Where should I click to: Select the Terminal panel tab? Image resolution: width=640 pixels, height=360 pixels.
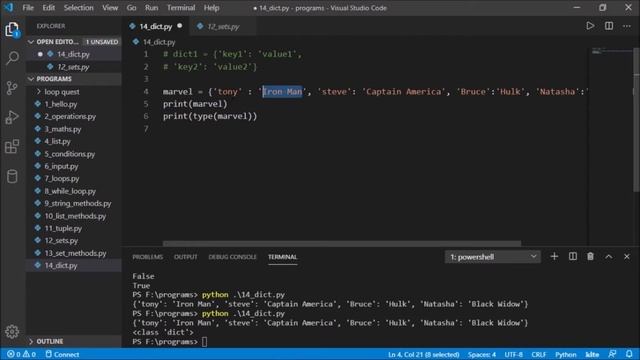point(282,257)
